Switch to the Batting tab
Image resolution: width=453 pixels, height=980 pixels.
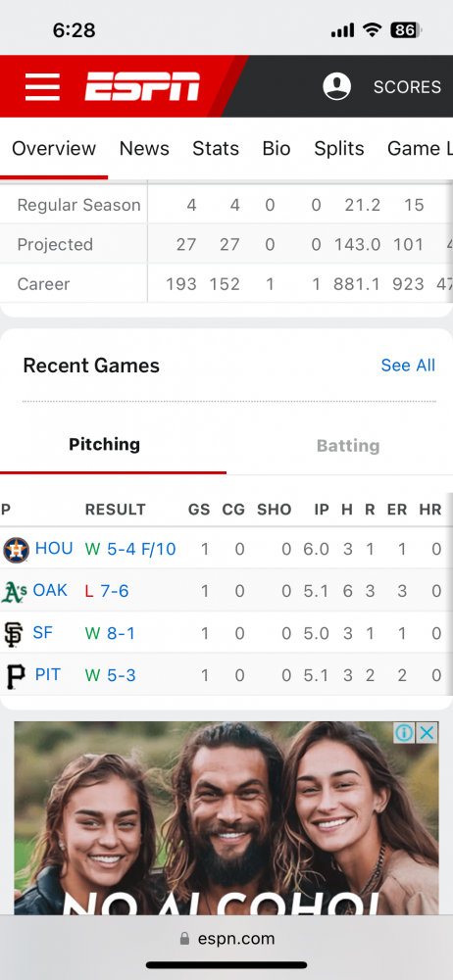[x=348, y=446]
